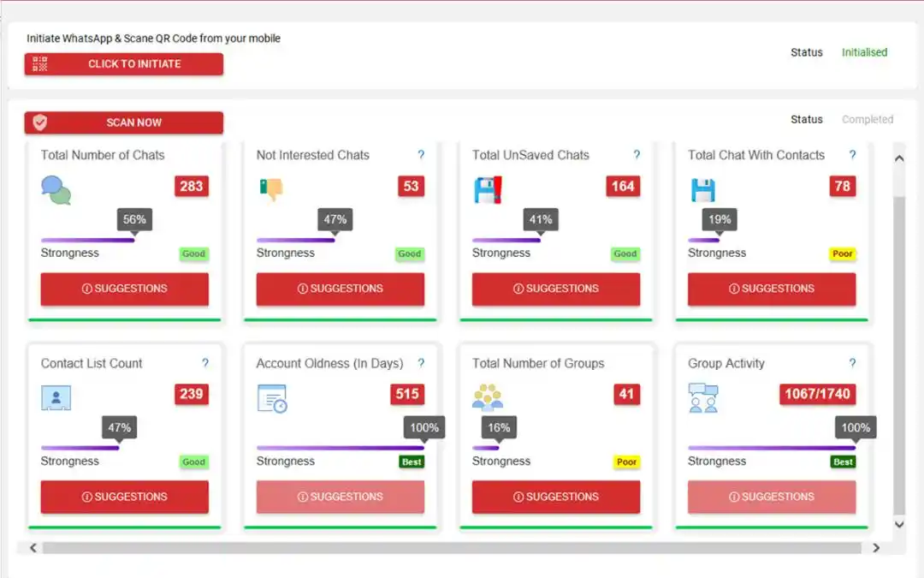Click the thumbs-down icon in Not Interested Chats
Screen dimensions: 924x578
tap(270, 189)
